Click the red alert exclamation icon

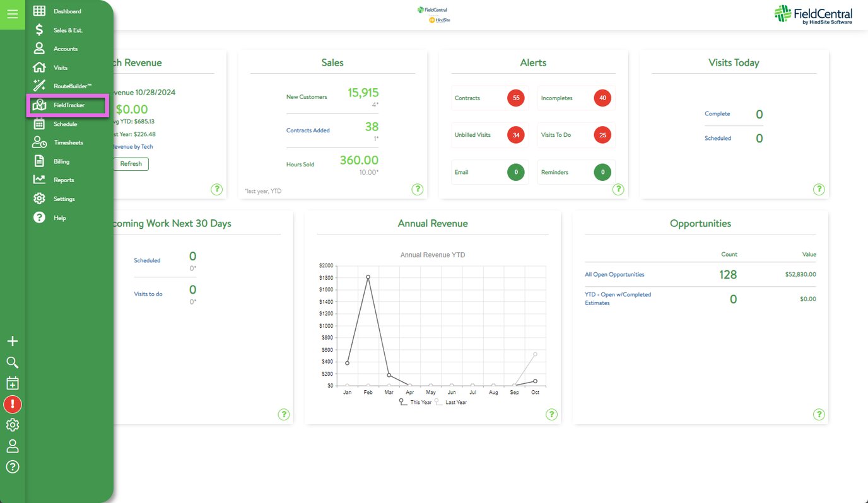pos(13,404)
